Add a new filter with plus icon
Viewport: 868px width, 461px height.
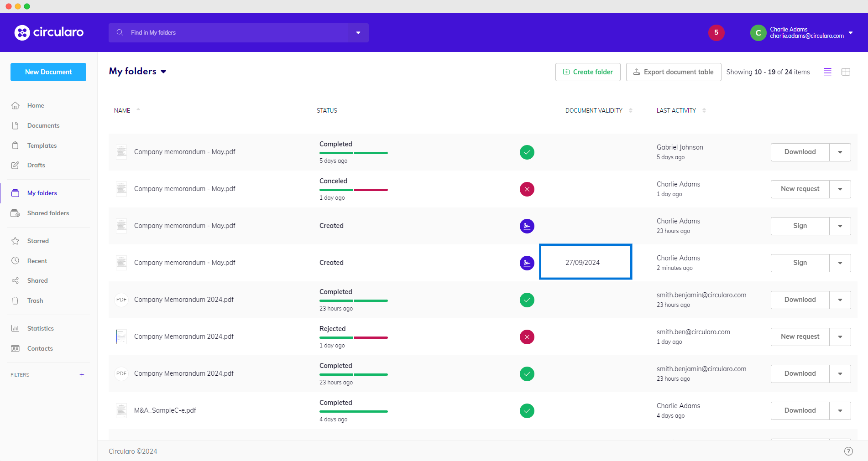82,375
